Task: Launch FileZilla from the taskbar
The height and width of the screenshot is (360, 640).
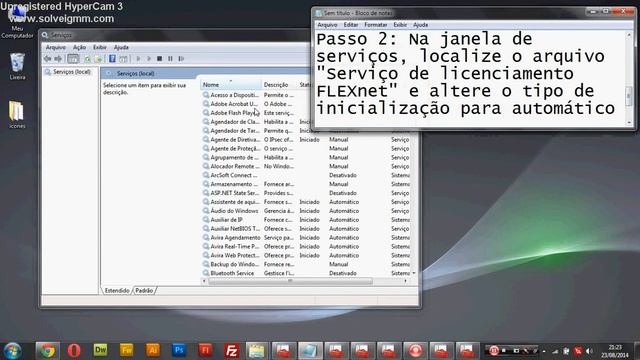Action: 231,351
